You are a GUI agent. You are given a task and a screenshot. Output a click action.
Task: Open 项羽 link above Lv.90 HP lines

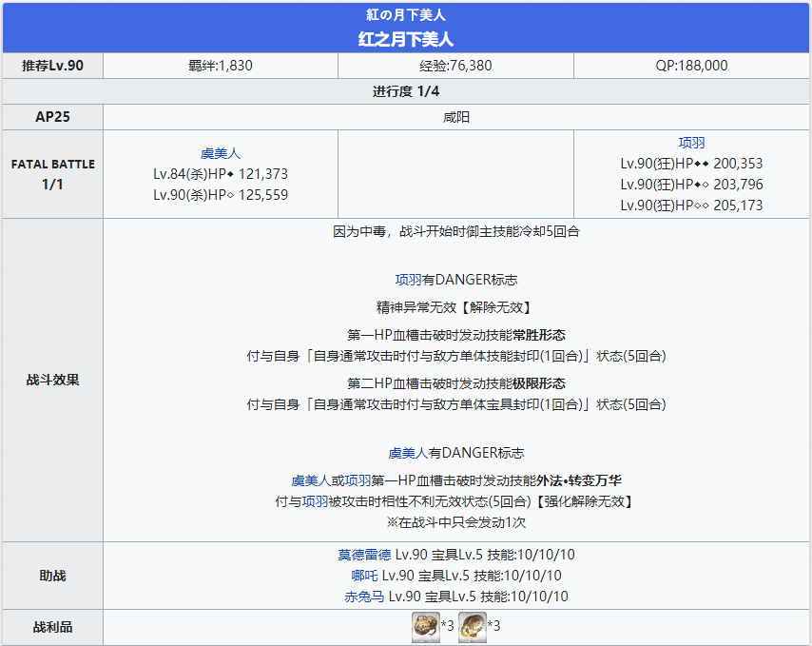[x=691, y=143]
